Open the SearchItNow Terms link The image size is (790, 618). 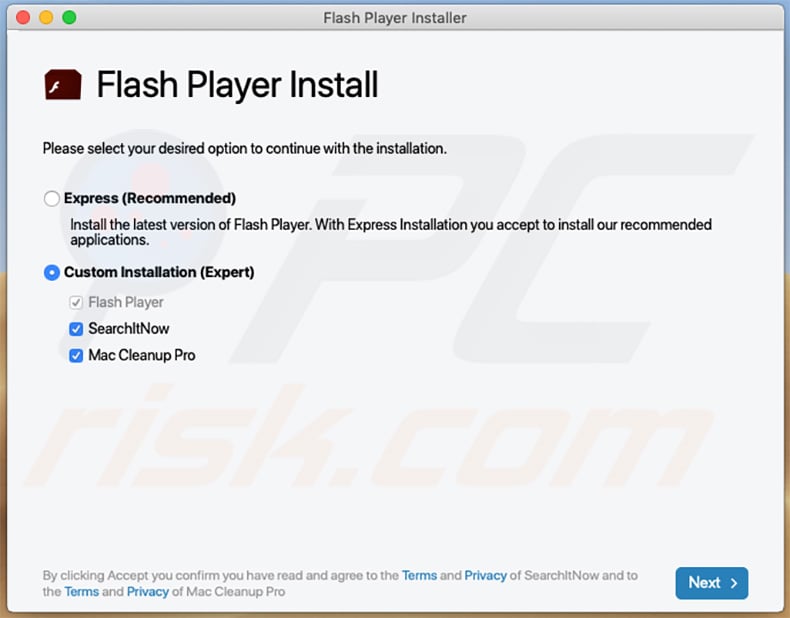[419, 575]
